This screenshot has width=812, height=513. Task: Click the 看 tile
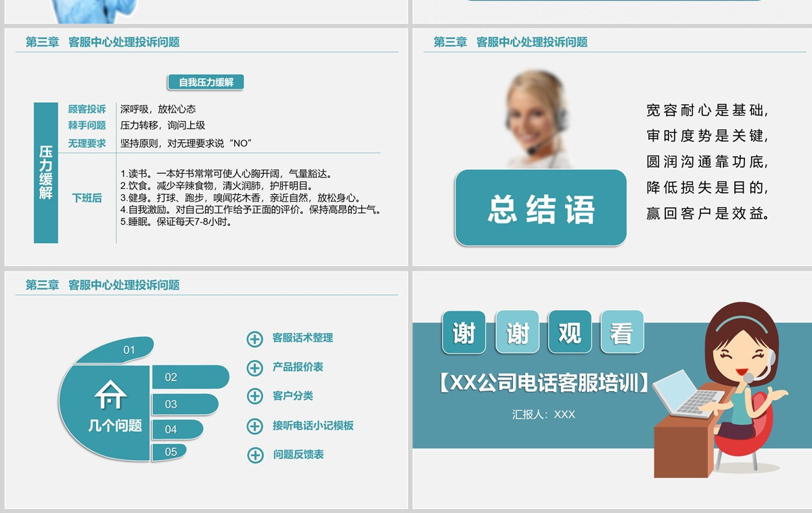(x=622, y=332)
